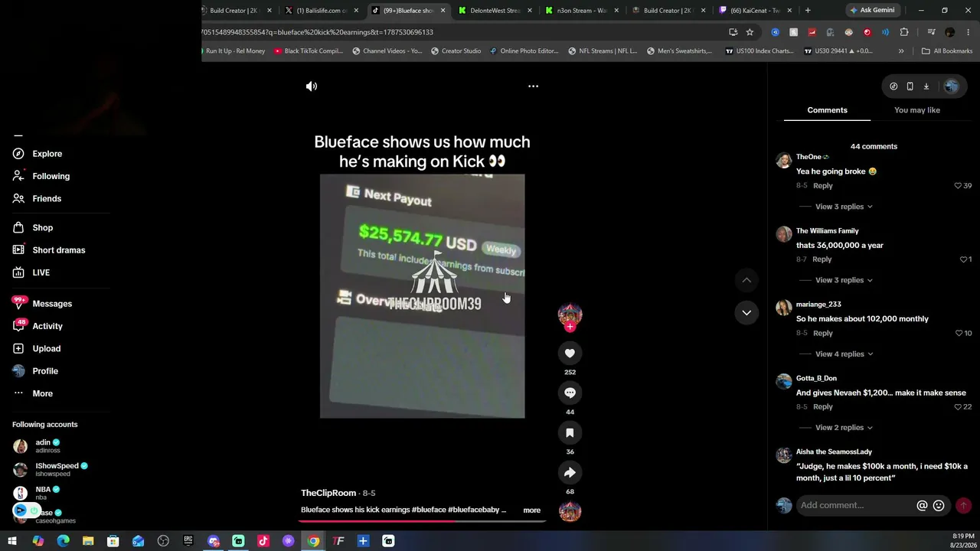Viewport: 980px width, 551px height.
Task: Expand 'View 4 replies' under mariange_233
Action: [844, 354]
